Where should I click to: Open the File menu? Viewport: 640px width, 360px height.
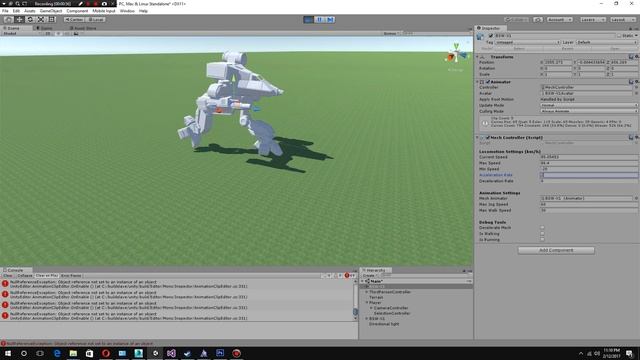[5, 11]
